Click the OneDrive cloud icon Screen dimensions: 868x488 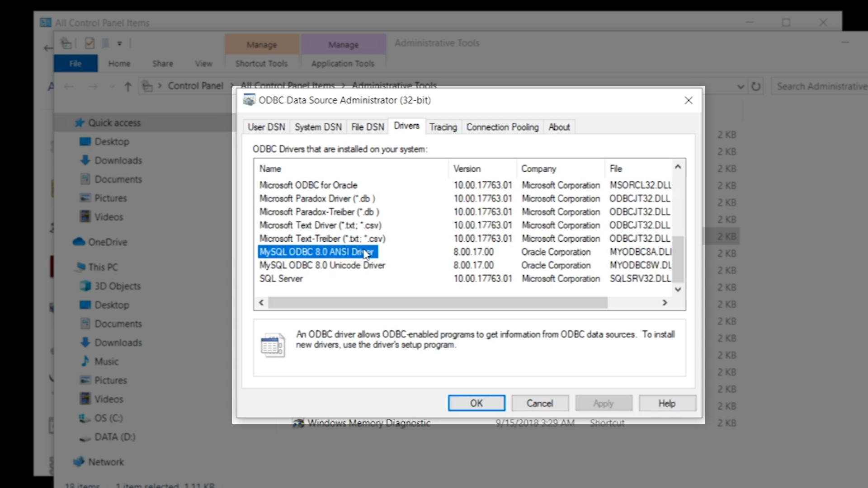click(x=79, y=242)
